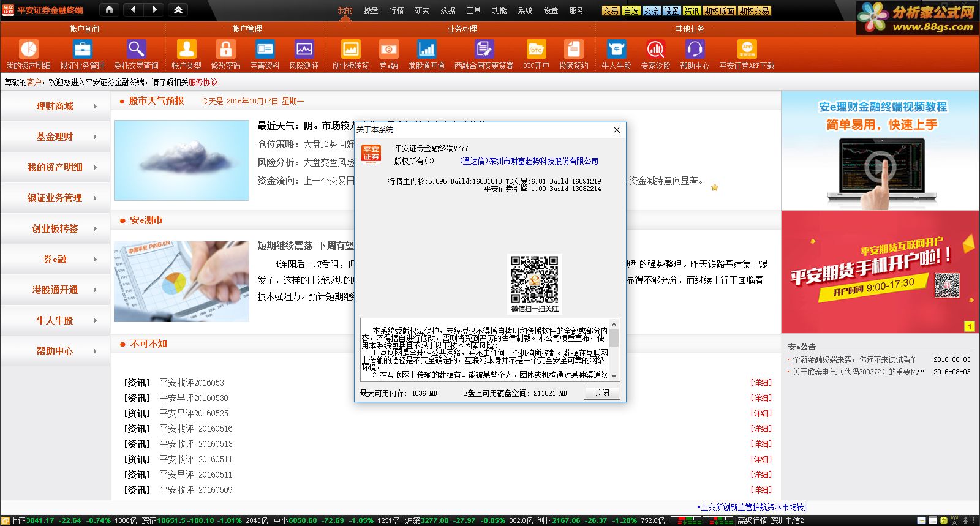Open 投顾签约 toolbar icon
The image size is (980, 526).
pyautogui.click(x=573, y=49)
